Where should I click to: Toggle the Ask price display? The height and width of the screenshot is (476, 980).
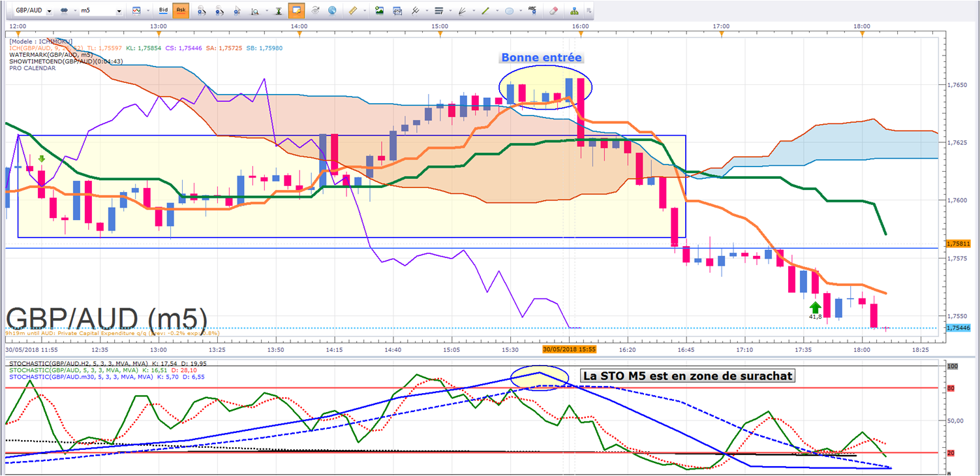(x=181, y=11)
